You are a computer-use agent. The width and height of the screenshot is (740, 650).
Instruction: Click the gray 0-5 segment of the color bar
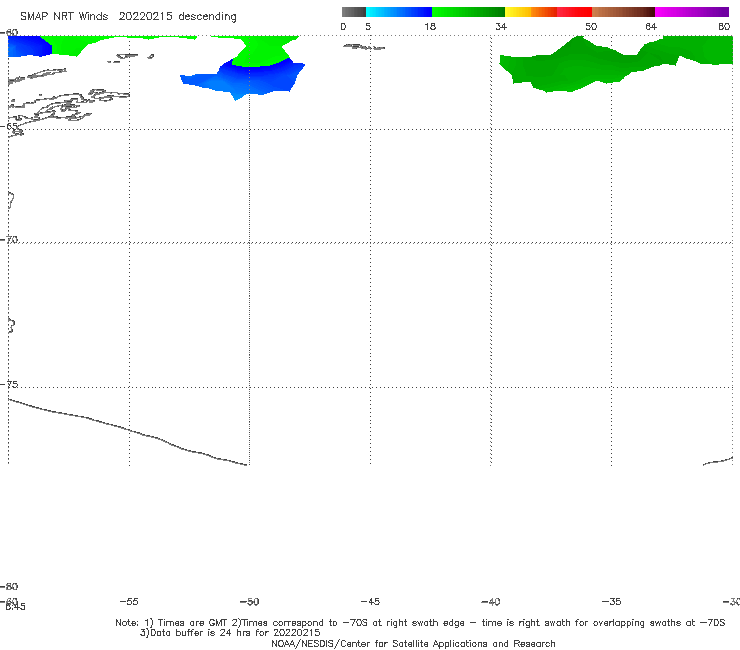[354, 12]
